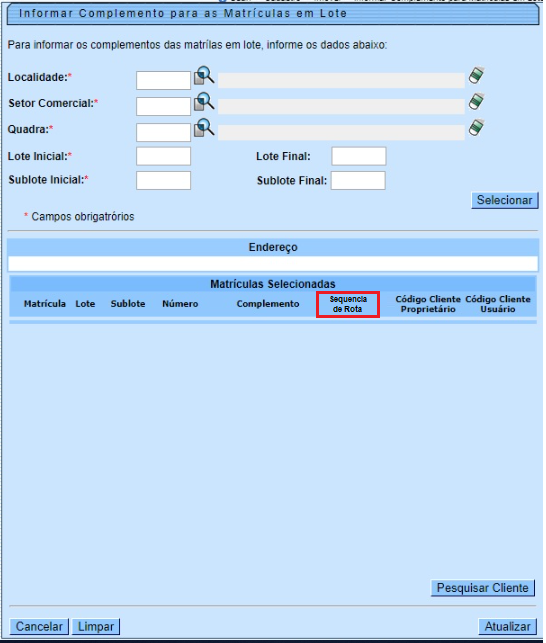
Task: Click the Campos obrigatórios note
Action: click(x=79, y=217)
